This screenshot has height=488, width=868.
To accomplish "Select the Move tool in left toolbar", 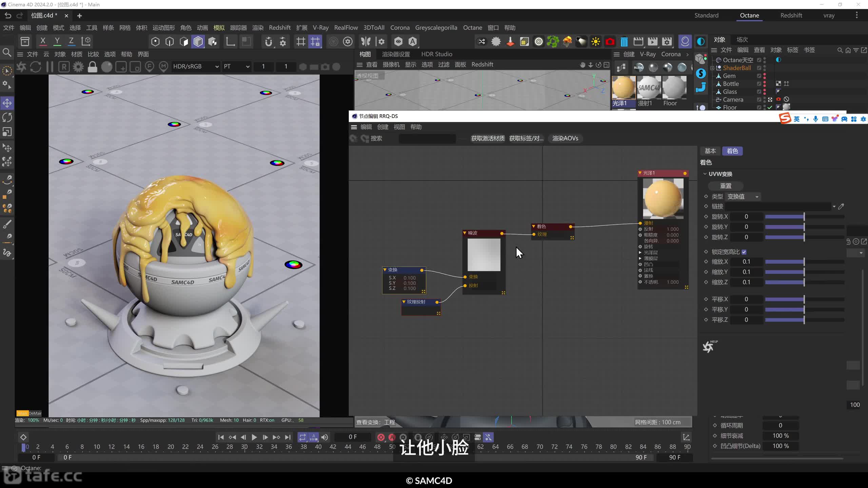I will coord(7,103).
